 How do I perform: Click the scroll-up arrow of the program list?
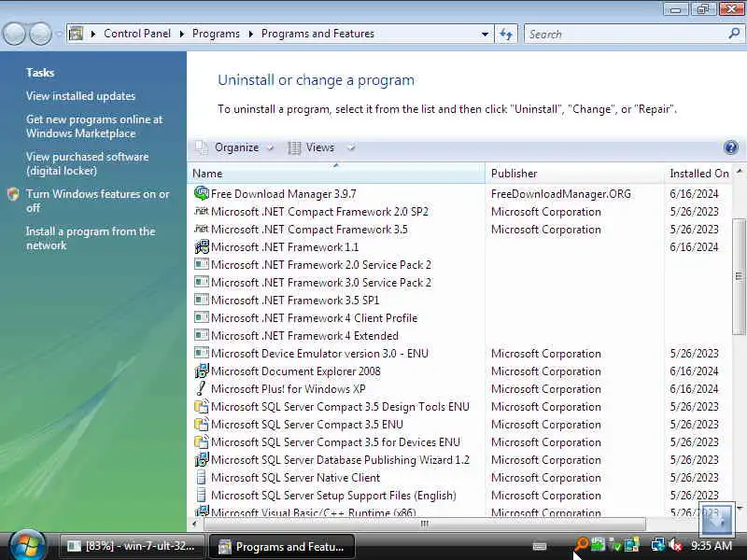pyautogui.click(x=739, y=171)
